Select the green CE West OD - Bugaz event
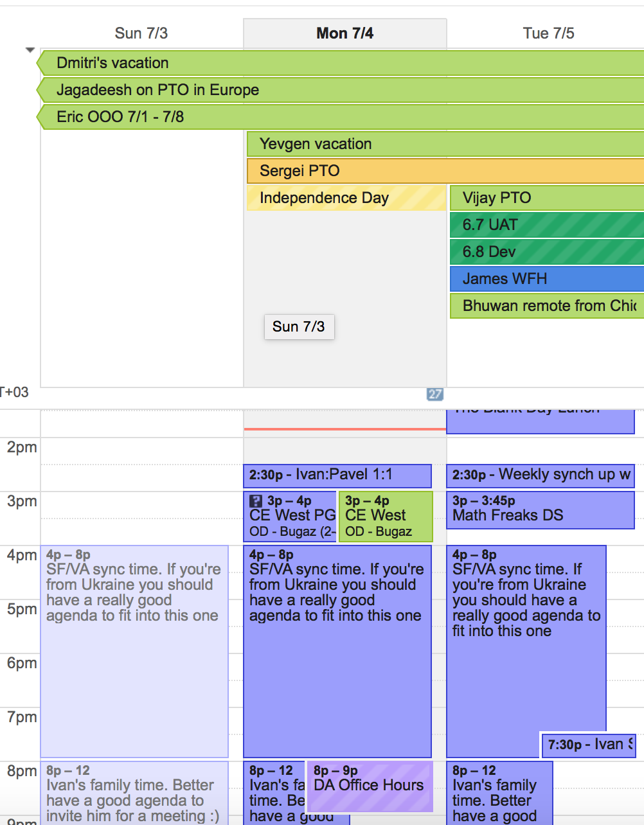This screenshot has width=644, height=825. click(x=386, y=517)
